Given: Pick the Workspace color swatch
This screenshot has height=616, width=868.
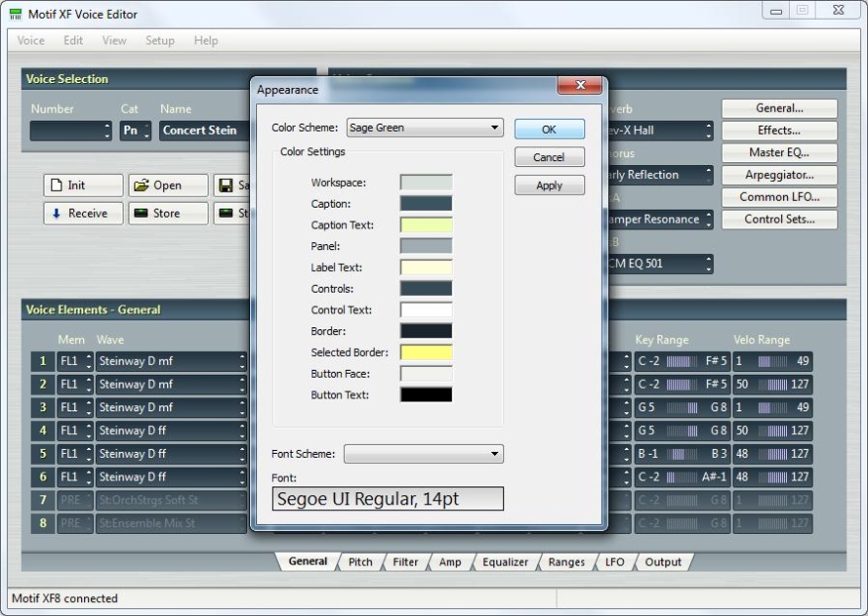Looking at the screenshot, I should tap(426, 182).
